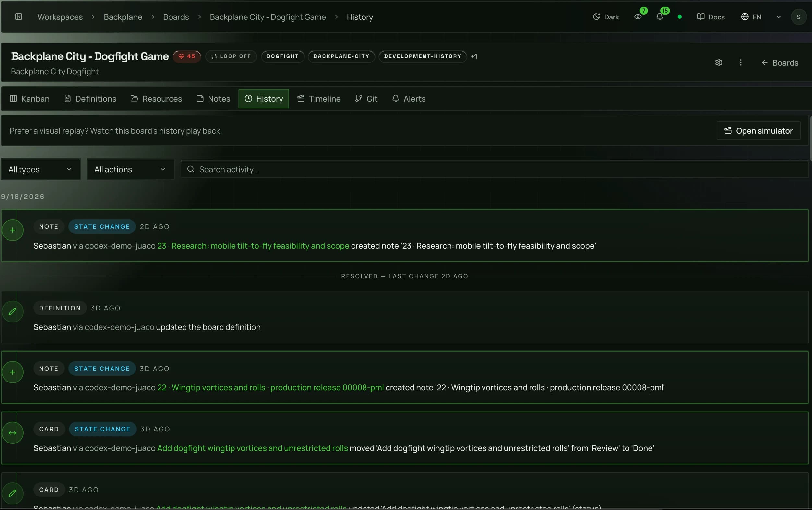Click DEFINITION type badge
812x510 pixels.
60,308
